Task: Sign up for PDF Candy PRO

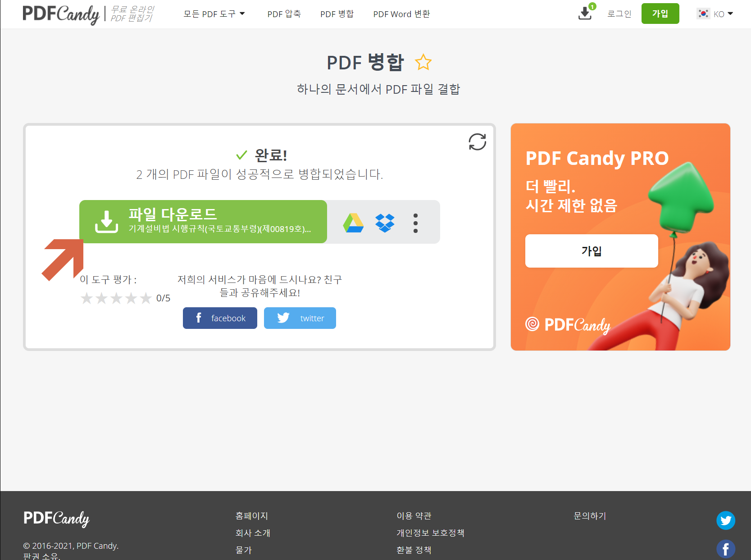Action: [x=591, y=251]
